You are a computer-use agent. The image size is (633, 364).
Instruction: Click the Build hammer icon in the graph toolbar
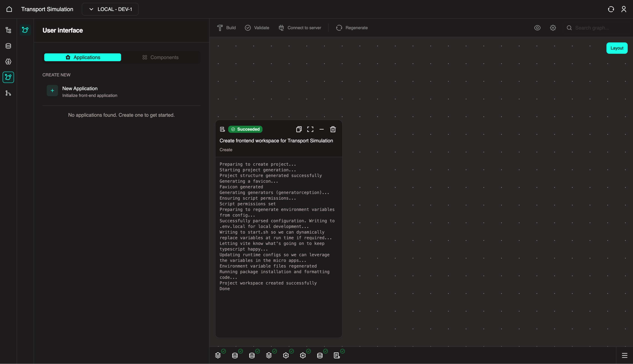(x=220, y=28)
